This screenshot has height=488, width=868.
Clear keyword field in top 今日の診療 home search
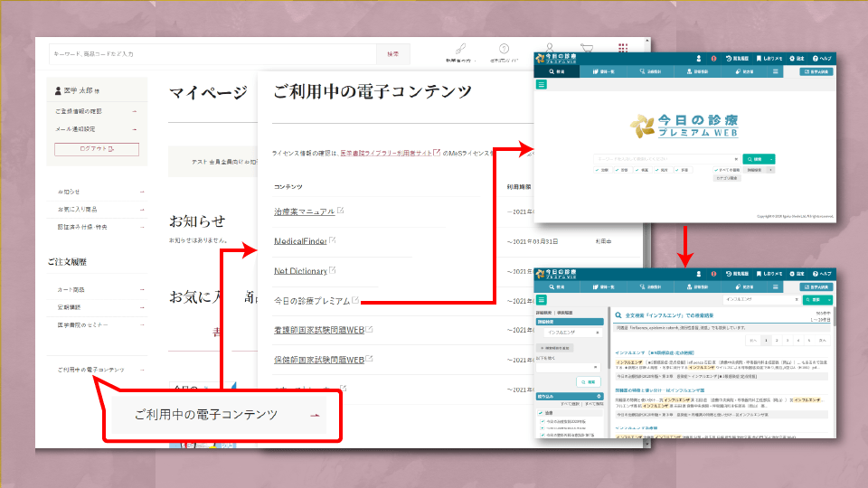pyautogui.click(x=736, y=159)
